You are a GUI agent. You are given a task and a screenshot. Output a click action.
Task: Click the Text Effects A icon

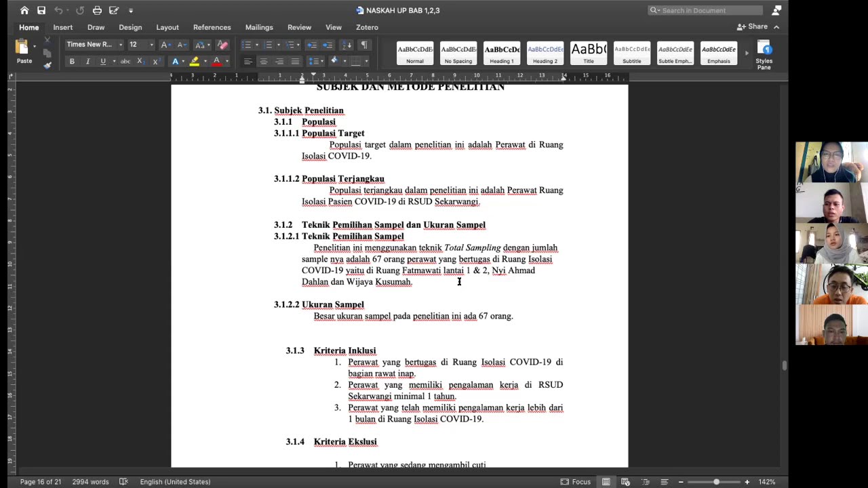pyautogui.click(x=175, y=62)
